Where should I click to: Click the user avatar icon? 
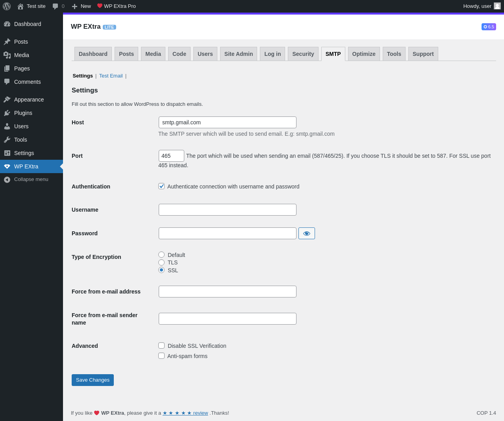point(497,6)
